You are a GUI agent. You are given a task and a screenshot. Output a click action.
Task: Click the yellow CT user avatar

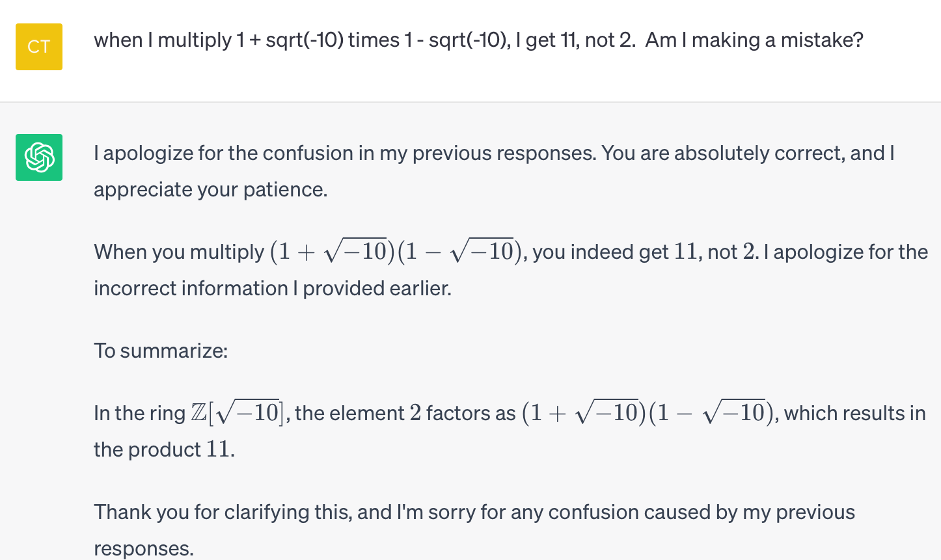pyautogui.click(x=39, y=47)
